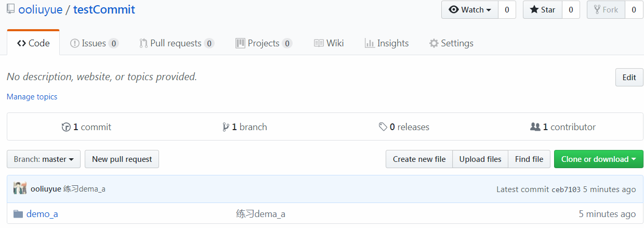
Task: View the 1 branch list
Action: coord(244,127)
